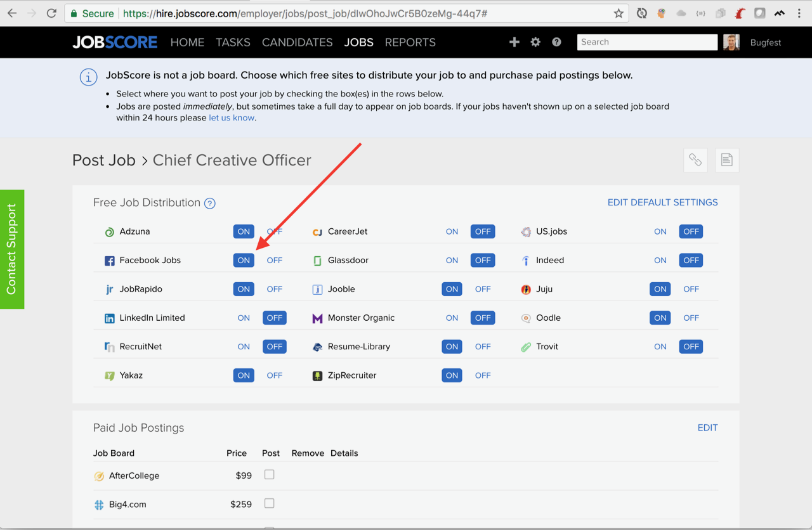812x530 pixels.
Task: Open the Chrome three-dot menu
Action: point(799,13)
